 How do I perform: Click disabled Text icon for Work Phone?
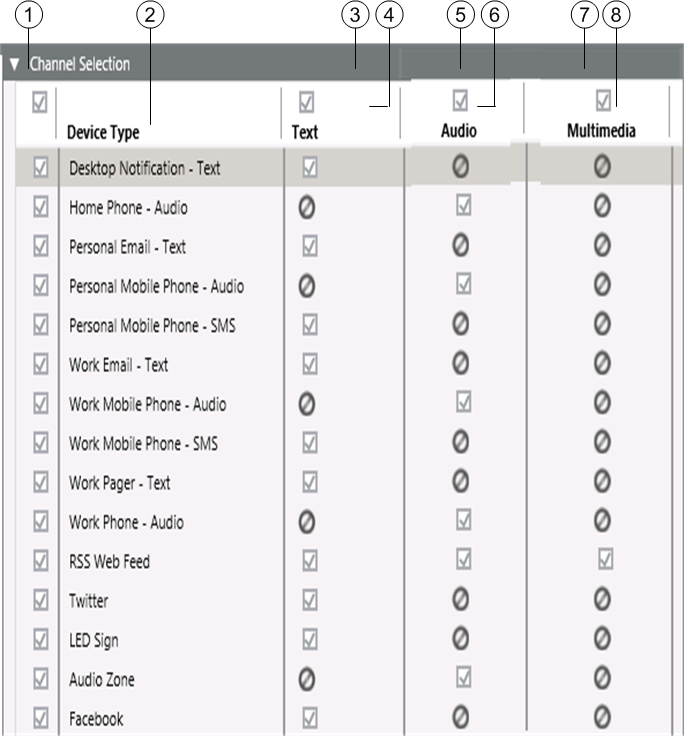tap(308, 522)
